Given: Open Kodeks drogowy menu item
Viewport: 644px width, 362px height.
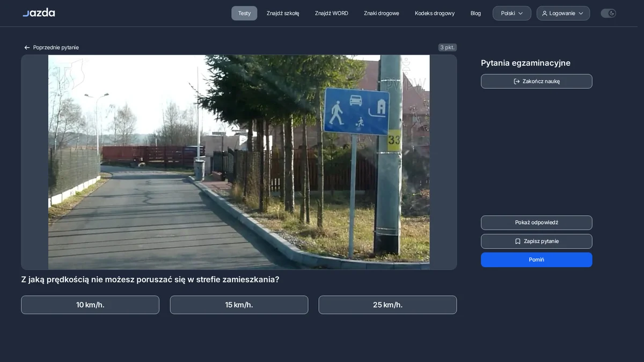Looking at the screenshot, I should click(435, 13).
